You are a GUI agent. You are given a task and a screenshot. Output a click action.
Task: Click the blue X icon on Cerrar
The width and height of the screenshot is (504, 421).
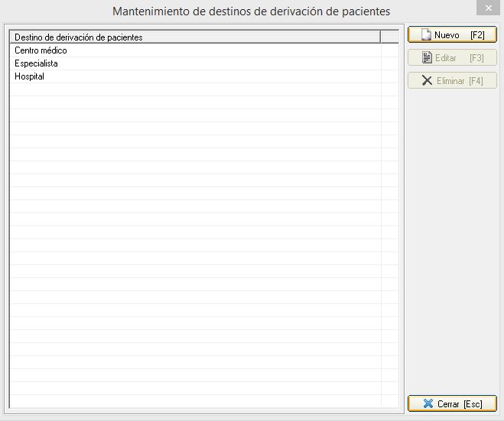[x=428, y=403]
